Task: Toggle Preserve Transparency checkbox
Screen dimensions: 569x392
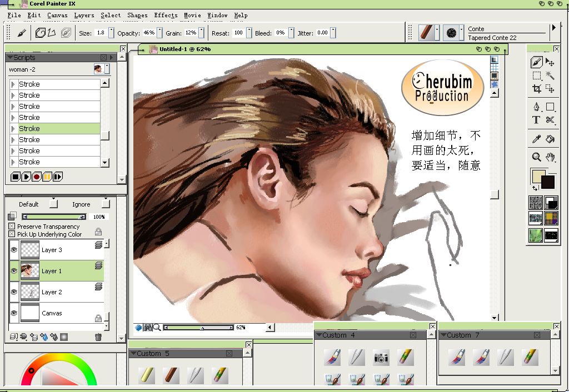Action: coord(12,227)
